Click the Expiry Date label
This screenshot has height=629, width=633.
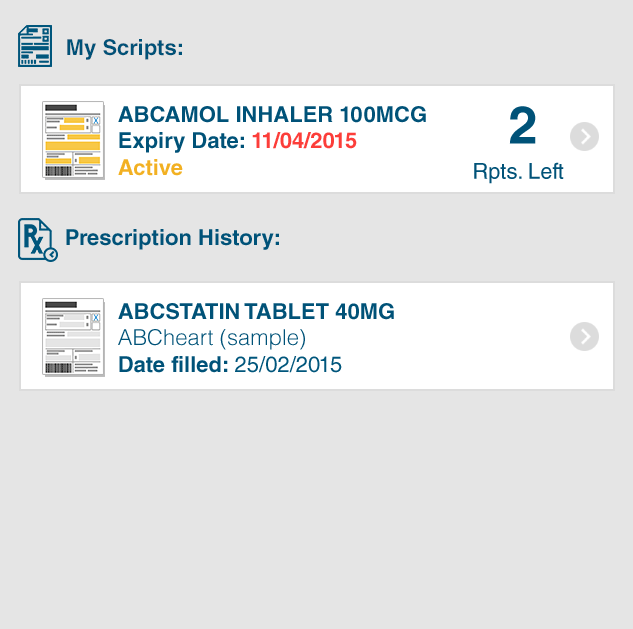(x=182, y=141)
